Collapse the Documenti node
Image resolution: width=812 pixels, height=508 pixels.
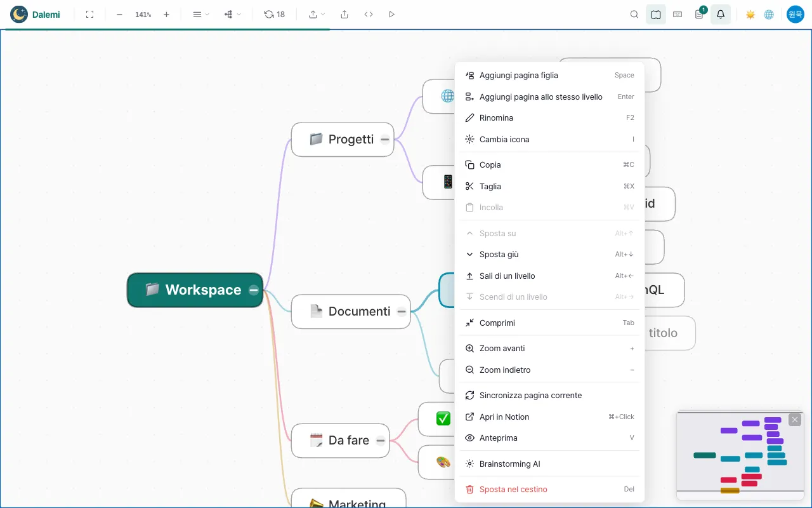402,311
